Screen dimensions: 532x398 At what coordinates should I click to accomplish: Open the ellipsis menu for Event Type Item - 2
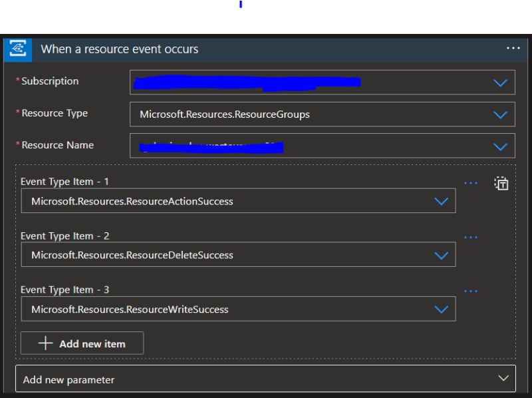coord(471,237)
